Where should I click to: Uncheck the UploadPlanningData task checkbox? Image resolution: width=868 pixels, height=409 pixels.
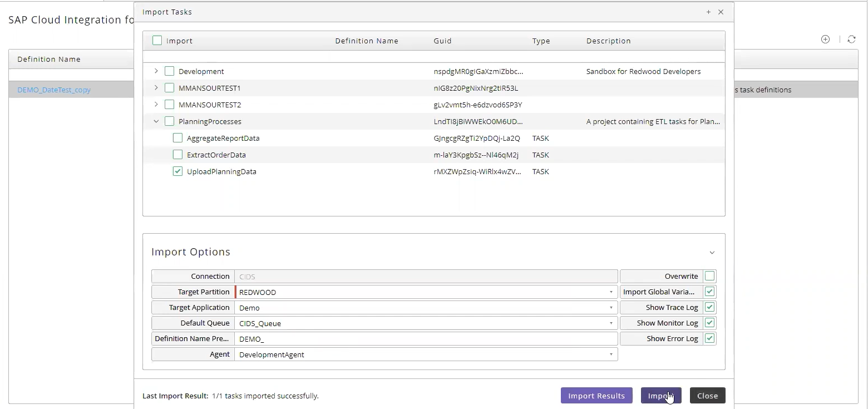click(x=177, y=171)
